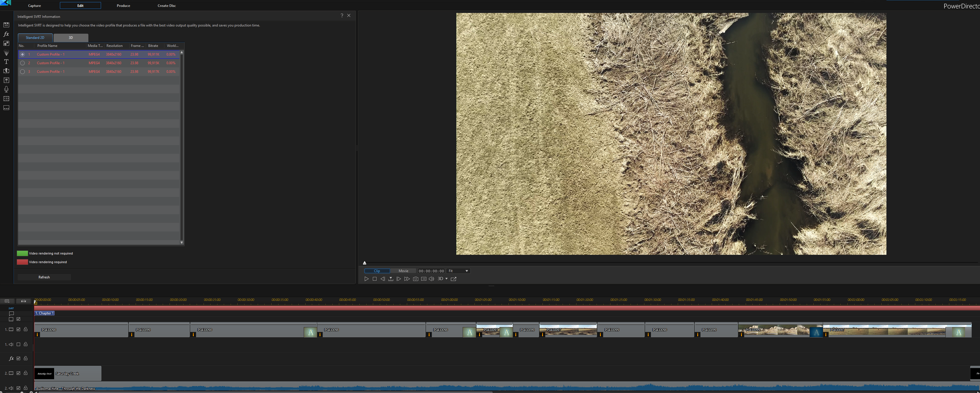This screenshot has height=393, width=980.
Task: Click the preview volume speaker icon
Action: click(x=431, y=279)
